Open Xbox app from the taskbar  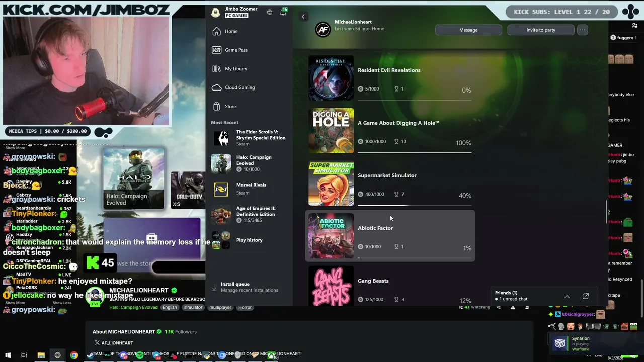pyautogui.click(x=272, y=355)
